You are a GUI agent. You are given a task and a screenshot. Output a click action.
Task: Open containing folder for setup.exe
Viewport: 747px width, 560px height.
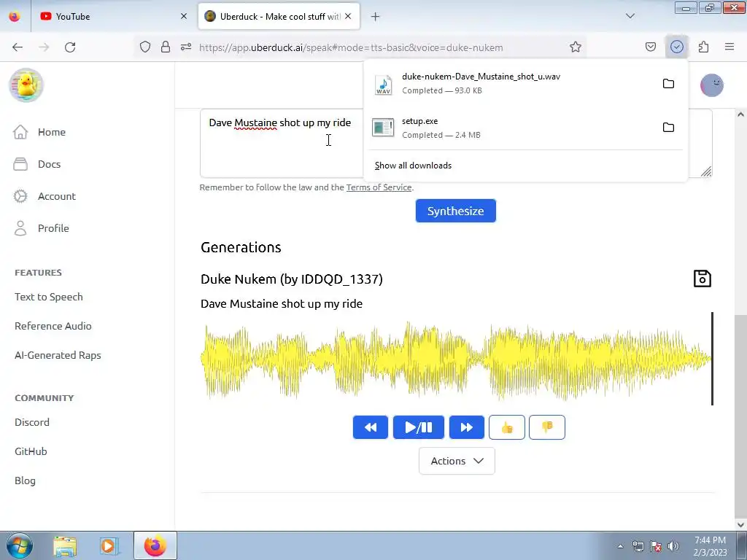pyautogui.click(x=668, y=127)
